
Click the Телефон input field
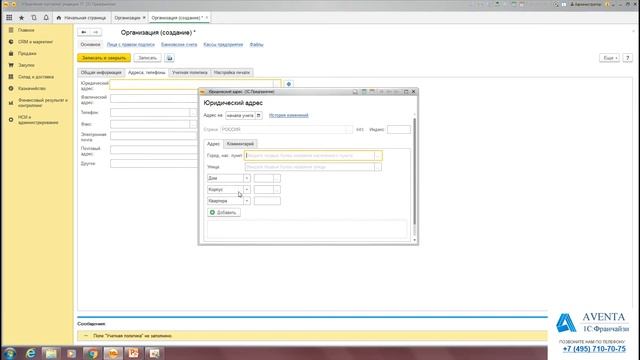coord(150,112)
